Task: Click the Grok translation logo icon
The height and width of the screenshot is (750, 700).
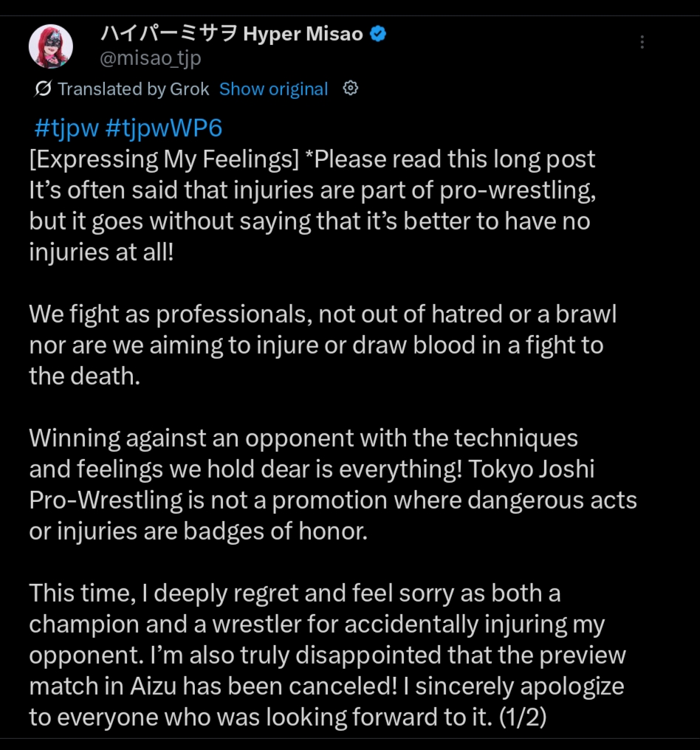Action: pyautogui.click(x=43, y=89)
